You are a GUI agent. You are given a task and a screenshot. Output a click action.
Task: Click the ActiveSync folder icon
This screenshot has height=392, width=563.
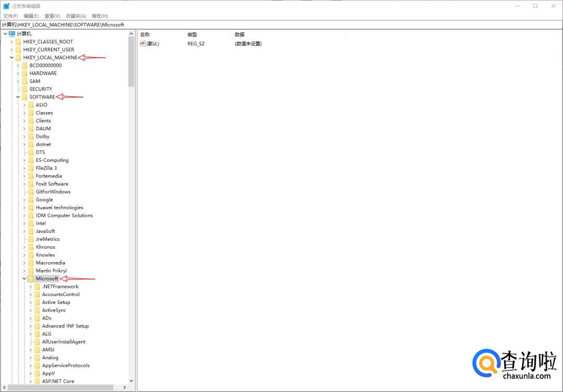38,310
